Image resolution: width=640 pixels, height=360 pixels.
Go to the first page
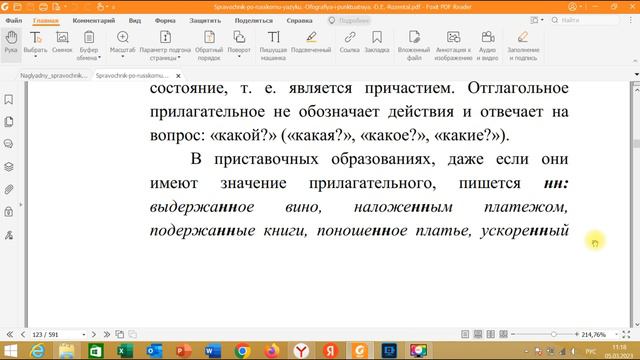coord(9,334)
